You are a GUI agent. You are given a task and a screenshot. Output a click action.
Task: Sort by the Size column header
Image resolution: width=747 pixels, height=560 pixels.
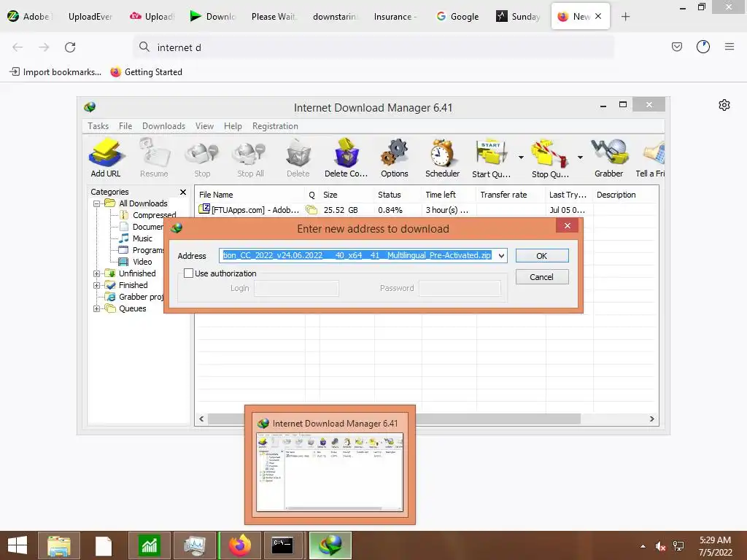[x=347, y=195]
